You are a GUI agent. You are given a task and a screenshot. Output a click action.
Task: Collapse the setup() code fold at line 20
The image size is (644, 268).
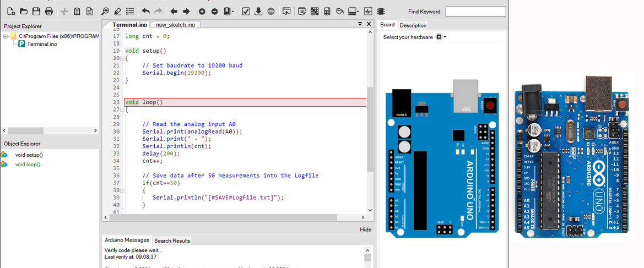[x=122, y=58]
